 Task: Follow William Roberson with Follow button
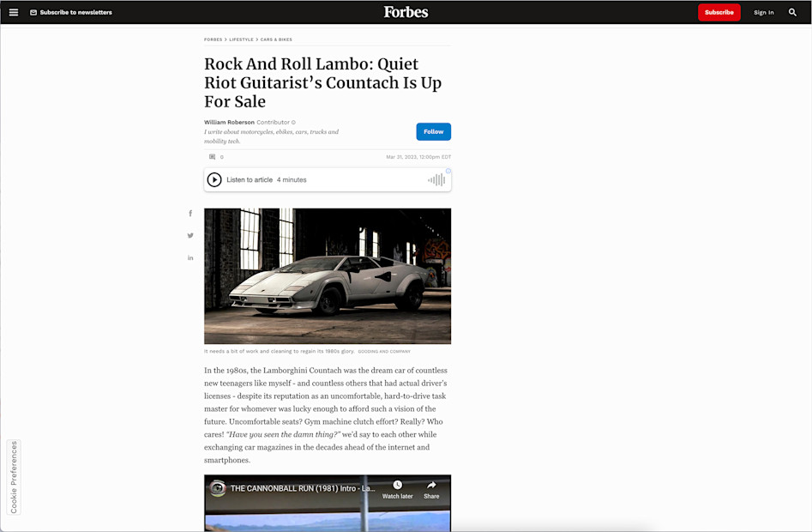tap(434, 131)
